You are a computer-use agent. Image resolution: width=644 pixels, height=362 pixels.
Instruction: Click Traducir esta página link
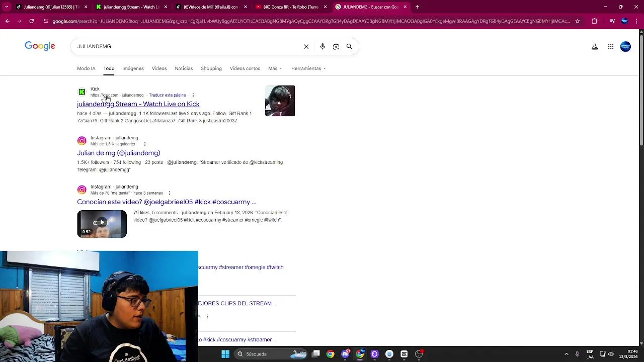coord(168,95)
